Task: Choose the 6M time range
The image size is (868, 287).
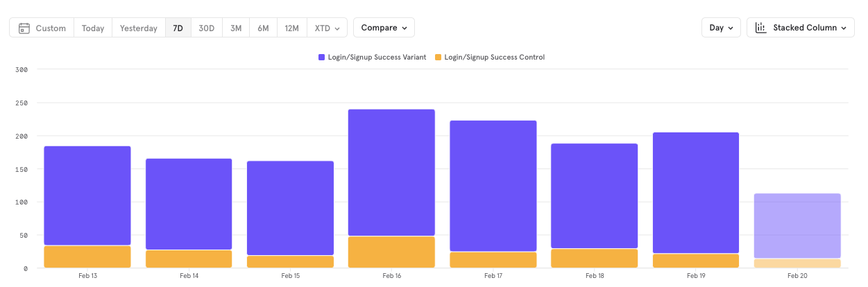Action: tap(263, 28)
